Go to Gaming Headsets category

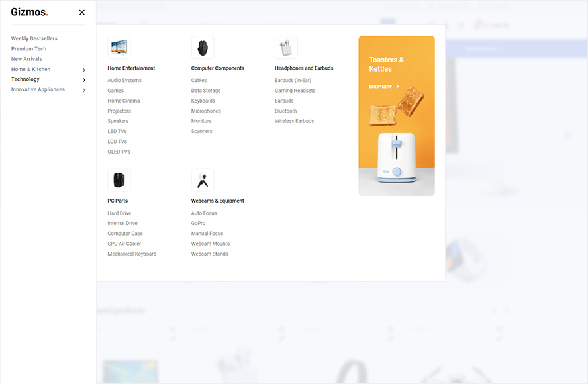click(x=295, y=91)
